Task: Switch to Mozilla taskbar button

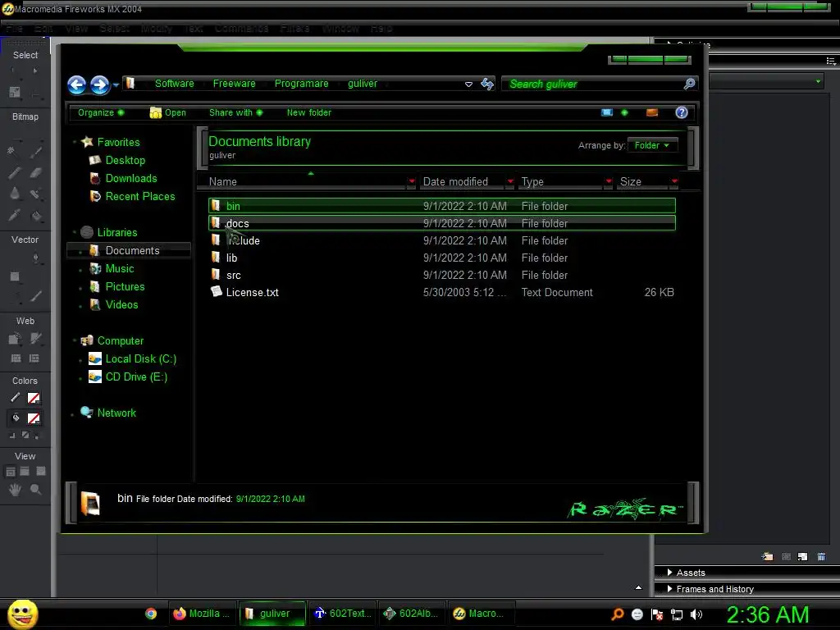Action: point(202,614)
